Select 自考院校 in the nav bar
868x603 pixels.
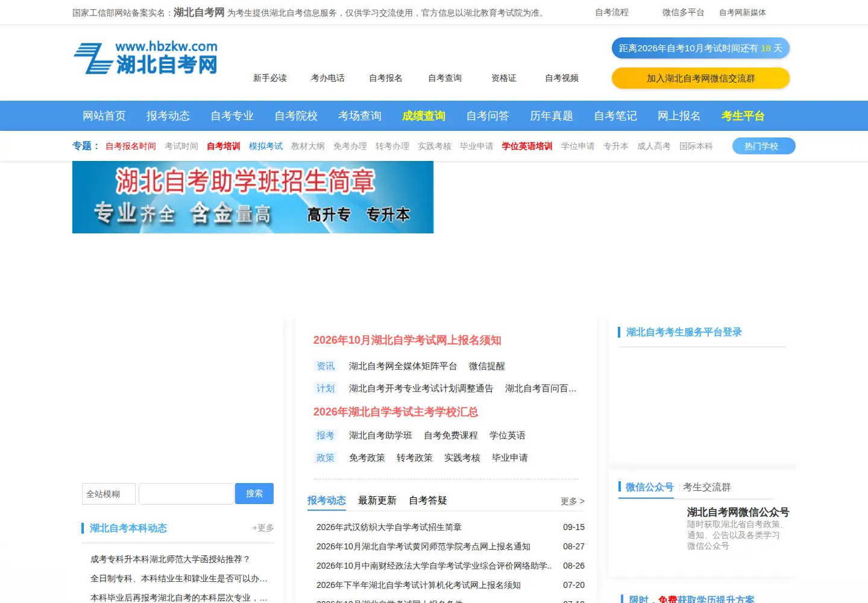296,116
